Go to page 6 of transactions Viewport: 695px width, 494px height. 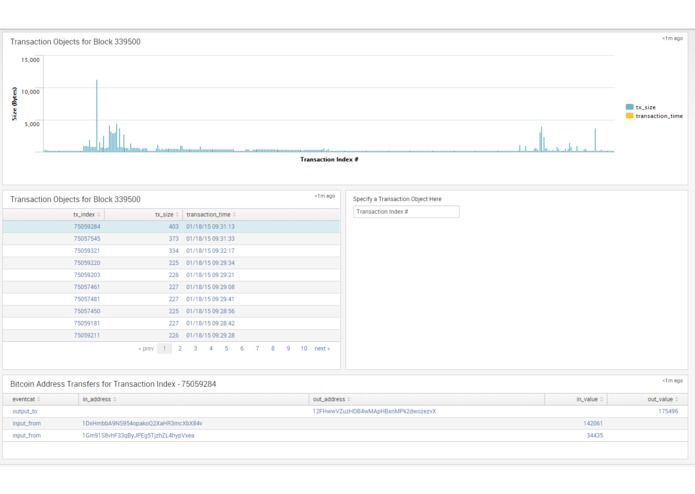tap(242, 349)
